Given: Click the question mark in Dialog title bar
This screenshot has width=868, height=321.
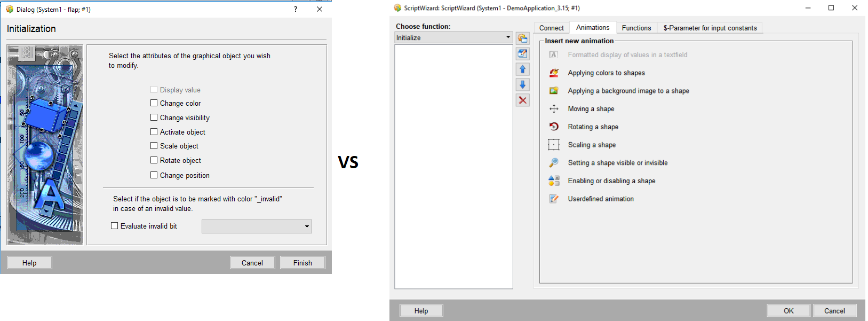Looking at the screenshot, I should (x=296, y=9).
